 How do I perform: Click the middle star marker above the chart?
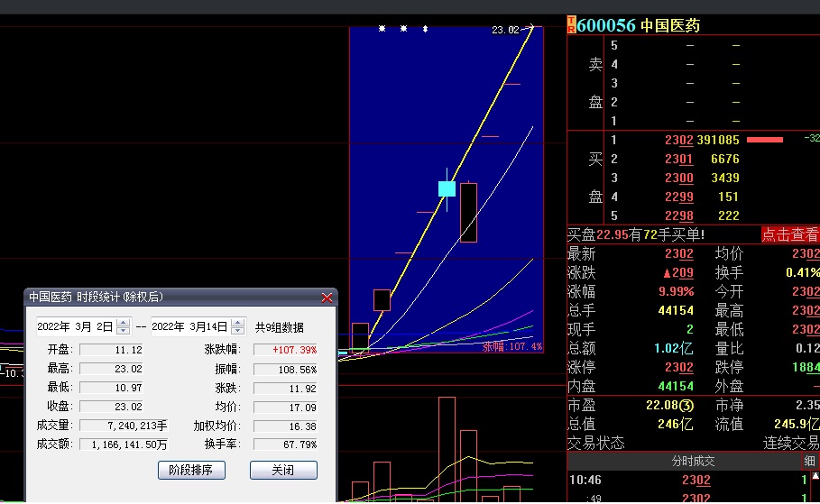click(x=403, y=29)
